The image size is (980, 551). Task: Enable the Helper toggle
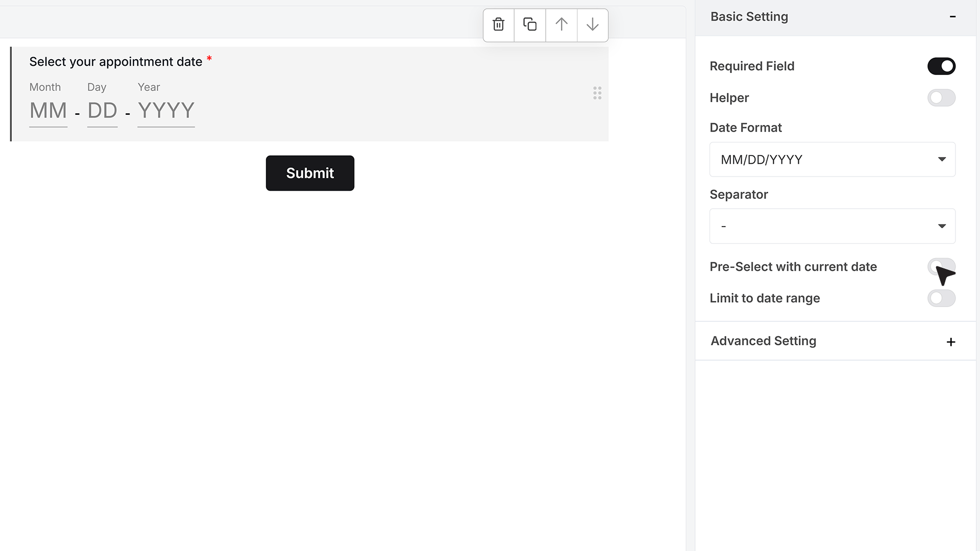(941, 98)
